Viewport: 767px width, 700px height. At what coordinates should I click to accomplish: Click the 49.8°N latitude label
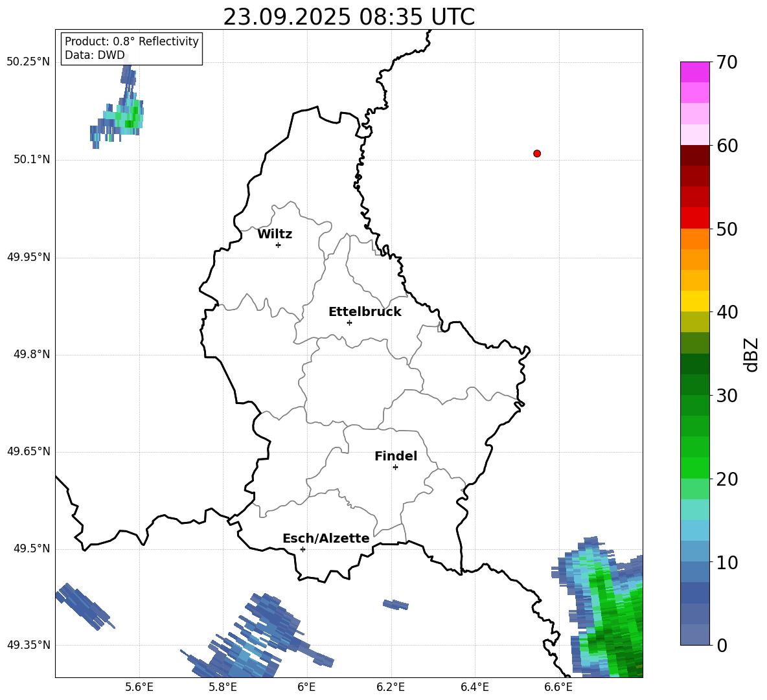pyautogui.click(x=32, y=354)
